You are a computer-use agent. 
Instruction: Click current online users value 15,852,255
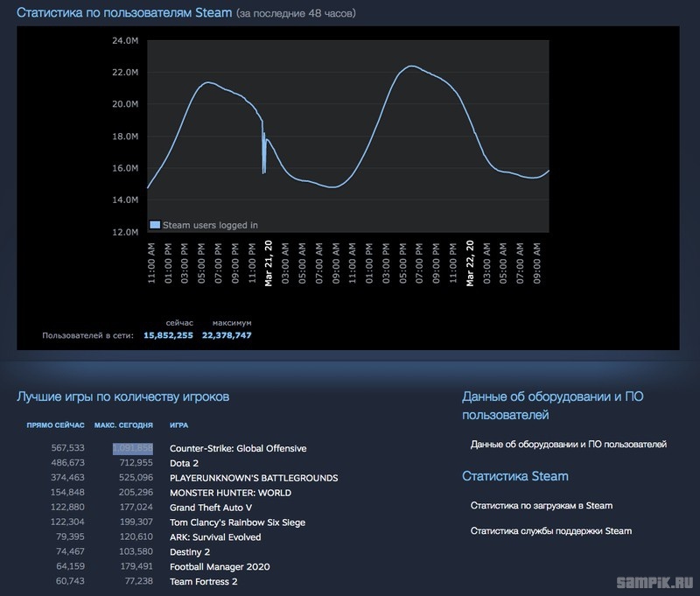[168, 335]
